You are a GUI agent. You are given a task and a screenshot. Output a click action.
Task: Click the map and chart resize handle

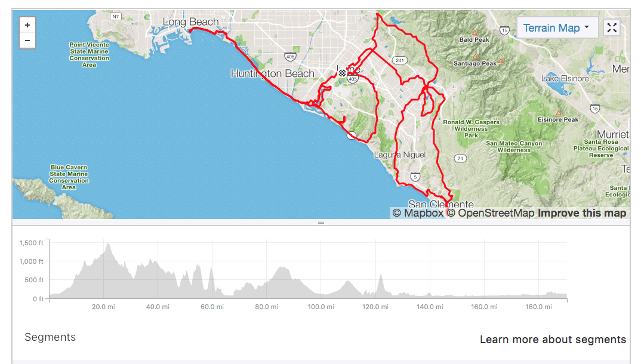[321, 222]
